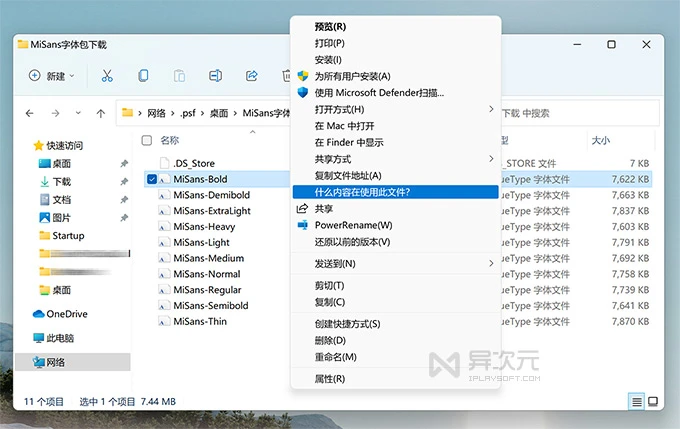Screen dimensions: 680x429
Task: Choose PowerRename(W) menu entry
Action: pyautogui.click(x=396, y=225)
